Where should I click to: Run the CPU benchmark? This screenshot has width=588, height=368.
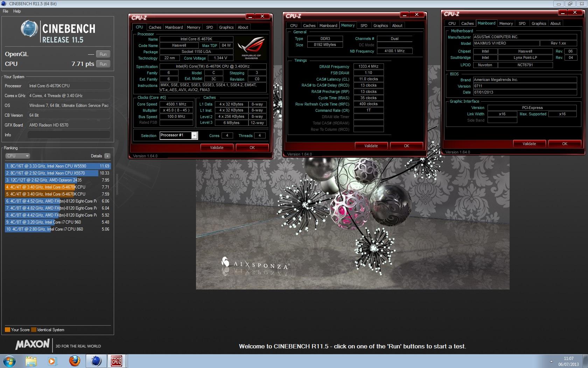(x=103, y=64)
